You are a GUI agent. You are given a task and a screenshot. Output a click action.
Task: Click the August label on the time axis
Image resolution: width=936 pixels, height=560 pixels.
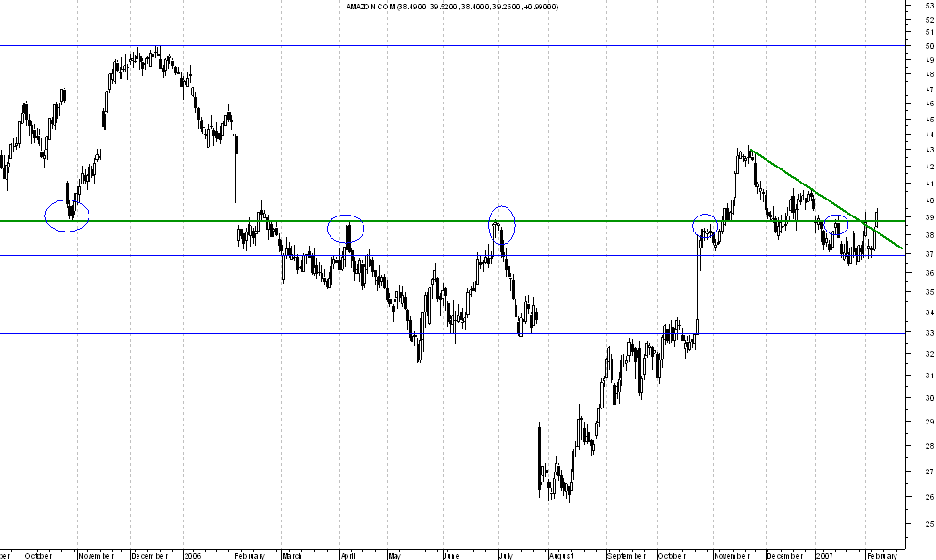[561, 556]
